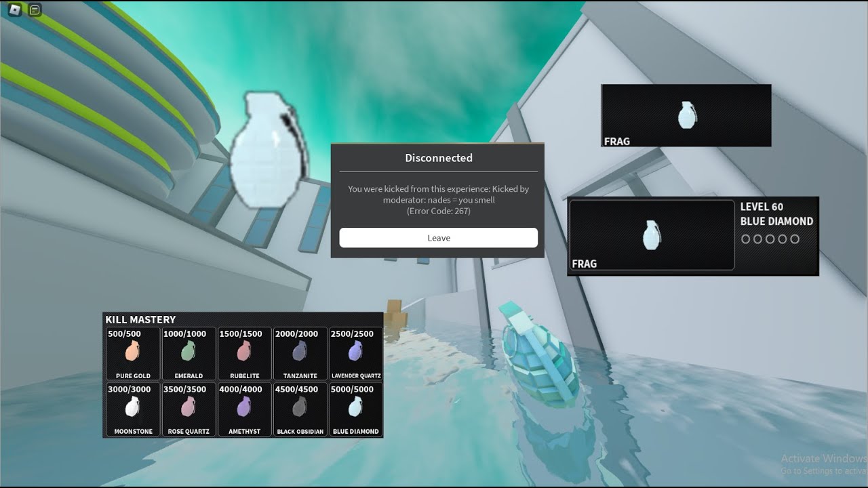Image resolution: width=868 pixels, height=488 pixels.
Task: Click the large white grenade image
Action: tap(269, 150)
